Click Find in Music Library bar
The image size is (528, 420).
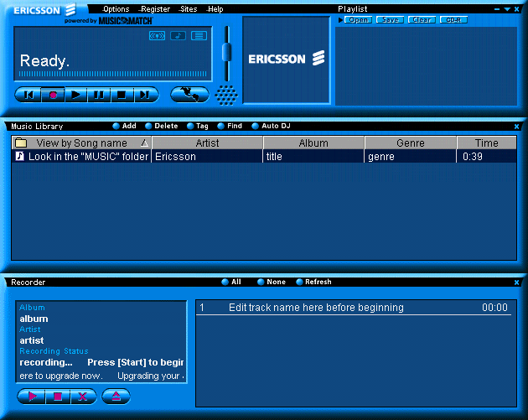tap(230, 126)
